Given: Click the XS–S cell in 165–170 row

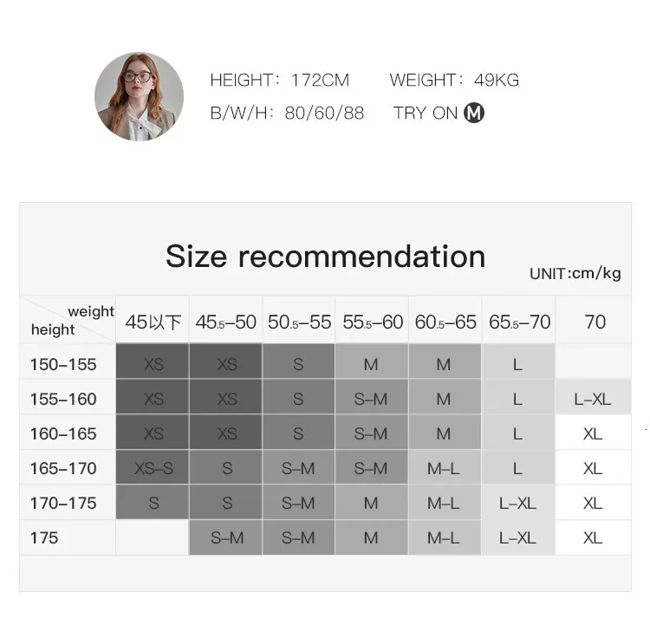Looking at the screenshot, I should pyautogui.click(x=153, y=468).
